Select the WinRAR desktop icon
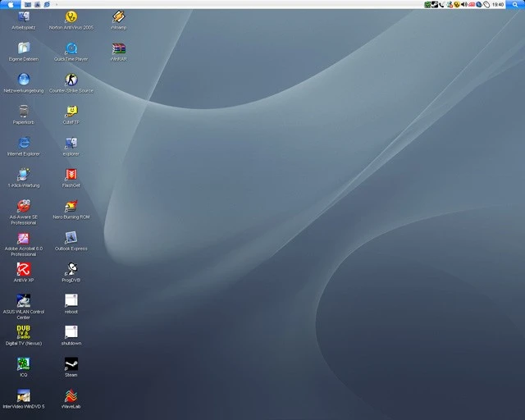Screen dimensions: 525x420 [x=119, y=48]
